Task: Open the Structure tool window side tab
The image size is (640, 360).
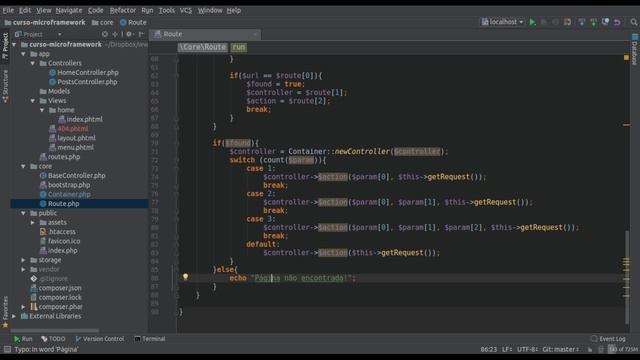Action: tap(5, 86)
